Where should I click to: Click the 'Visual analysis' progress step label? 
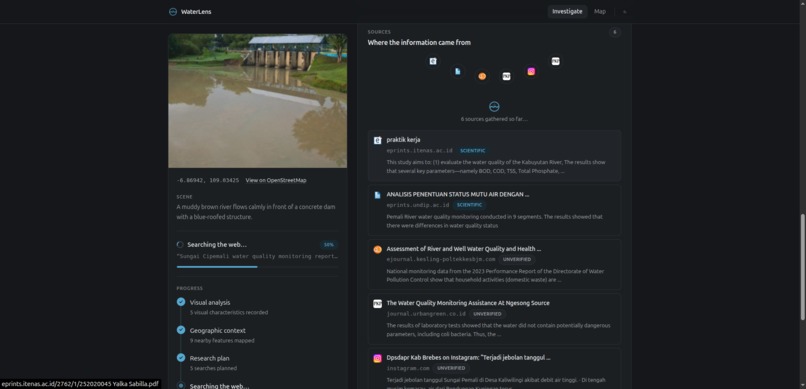point(210,303)
